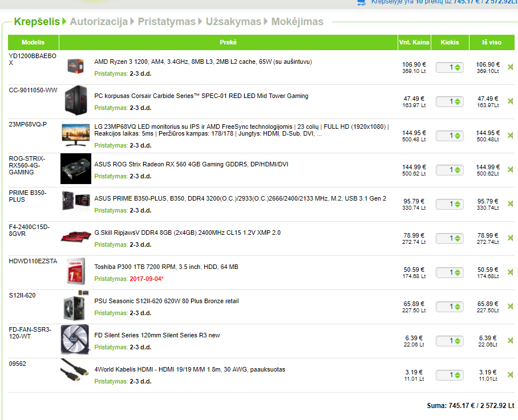Click model code YD1200BBAEBOX
The width and height of the screenshot is (518, 420).
[x=33, y=59]
